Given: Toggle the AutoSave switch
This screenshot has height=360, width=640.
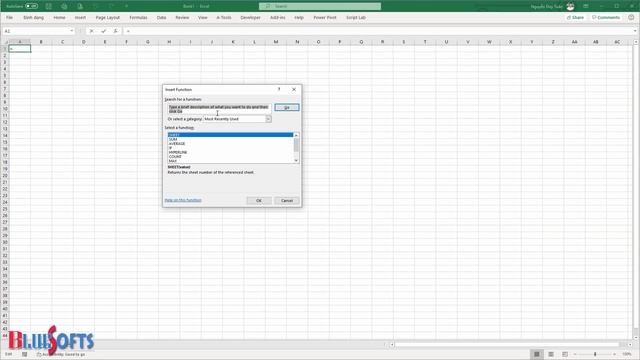Looking at the screenshot, I should click(x=31, y=6).
